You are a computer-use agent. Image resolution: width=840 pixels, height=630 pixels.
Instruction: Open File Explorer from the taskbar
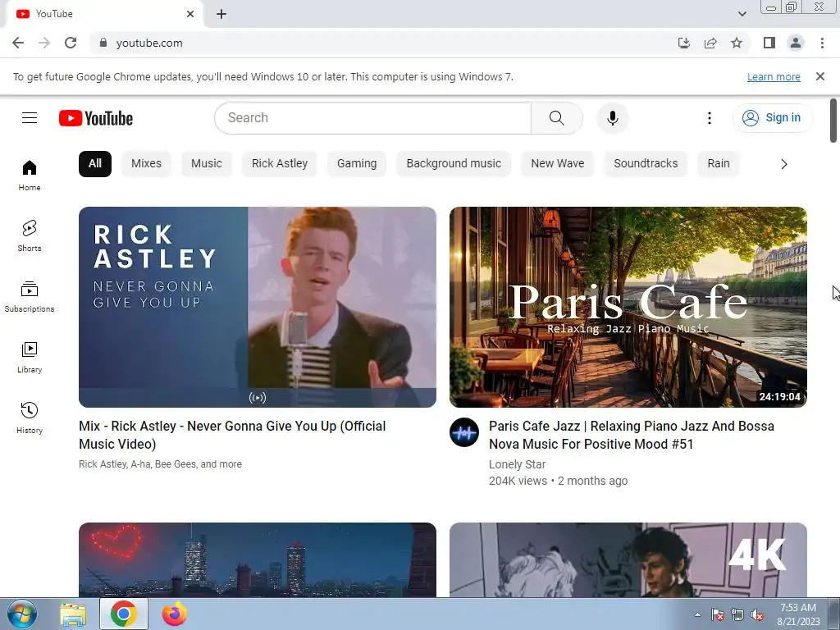pyautogui.click(x=73, y=614)
